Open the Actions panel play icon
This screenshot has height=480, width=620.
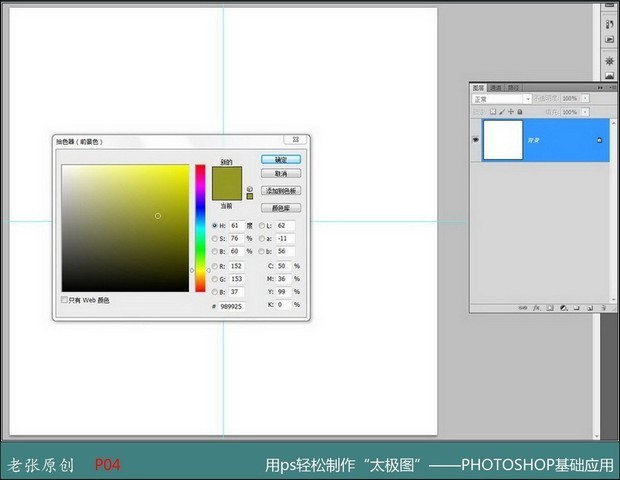tap(609, 40)
